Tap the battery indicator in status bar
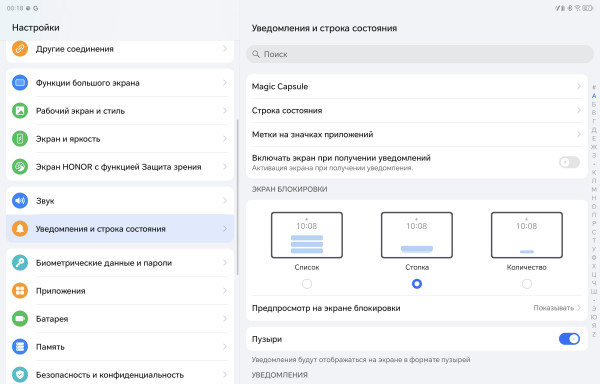Screen dimensions: 600x384 588,8
